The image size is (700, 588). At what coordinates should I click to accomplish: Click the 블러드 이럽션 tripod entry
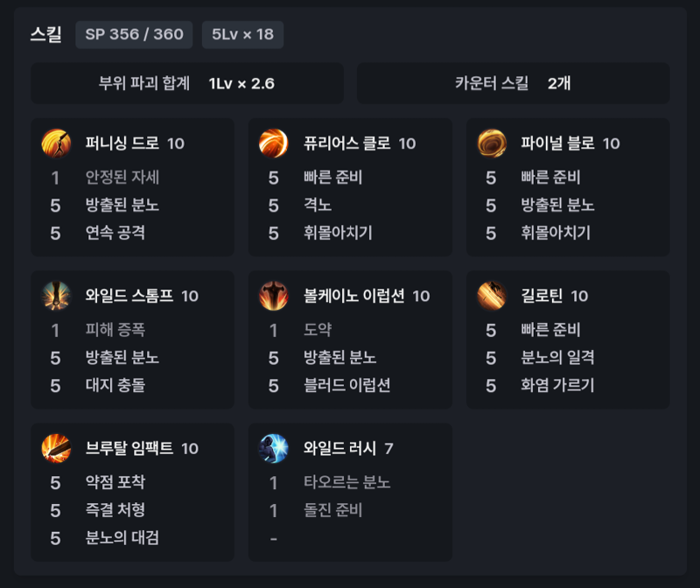pyautogui.click(x=346, y=385)
